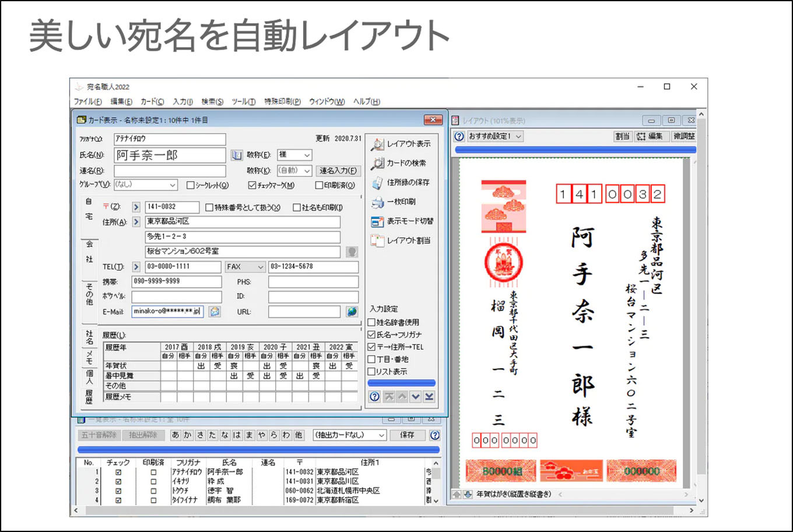This screenshot has width=793, height=532.
Task: Click the 氏名(N) input field
Action: click(170, 155)
